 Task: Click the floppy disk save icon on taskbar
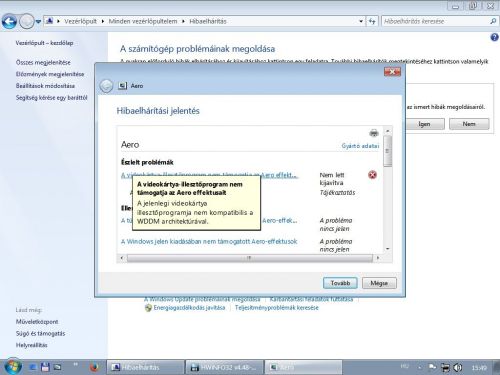pos(45,367)
